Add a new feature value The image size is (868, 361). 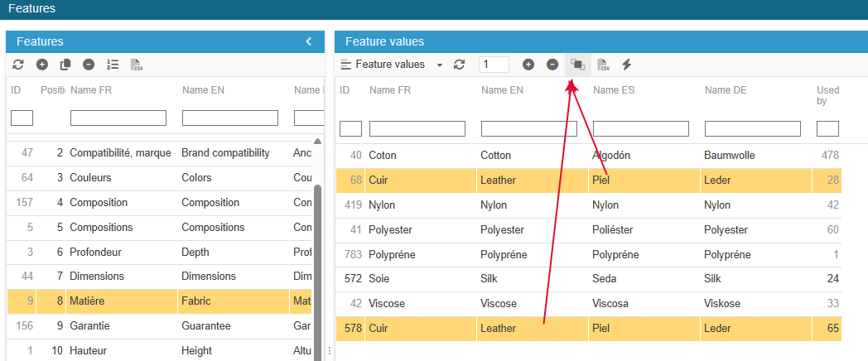pyautogui.click(x=528, y=65)
